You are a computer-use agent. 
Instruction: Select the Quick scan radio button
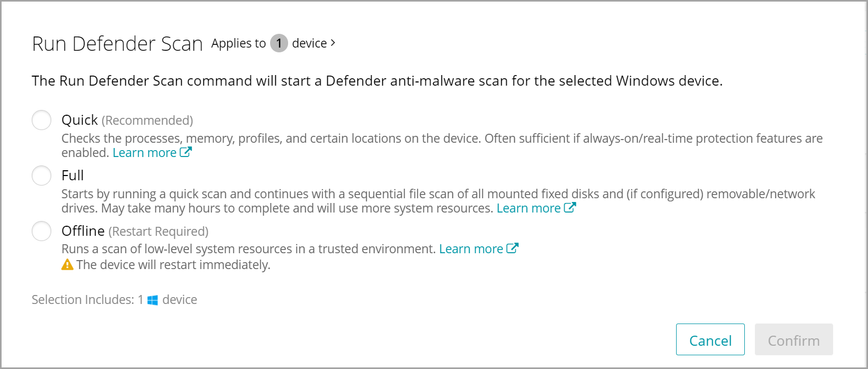click(41, 120)
